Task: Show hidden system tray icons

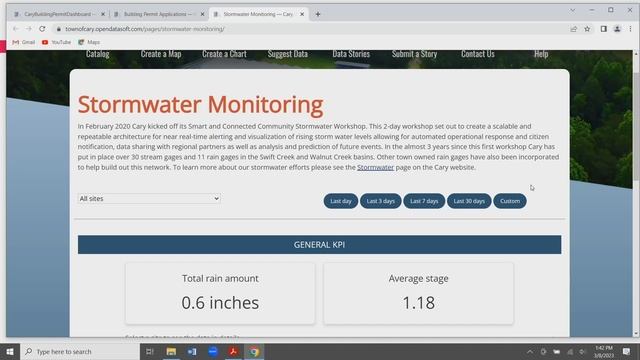Action: click(530, 351)
